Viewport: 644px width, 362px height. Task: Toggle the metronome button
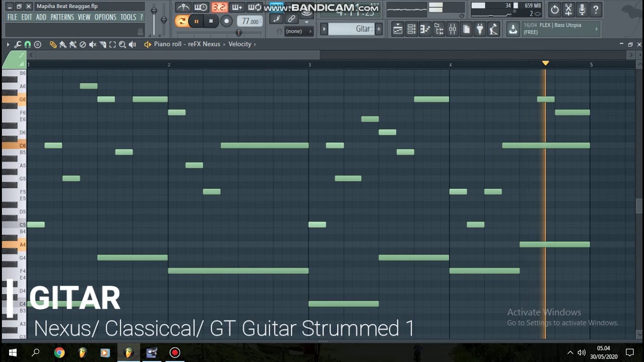click(x=183, y=7)
